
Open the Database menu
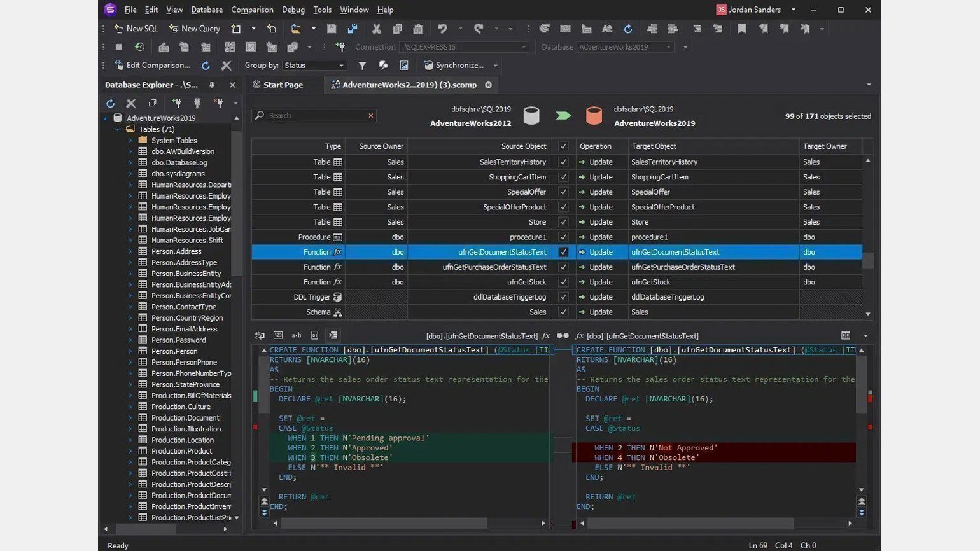pos(207,10)
